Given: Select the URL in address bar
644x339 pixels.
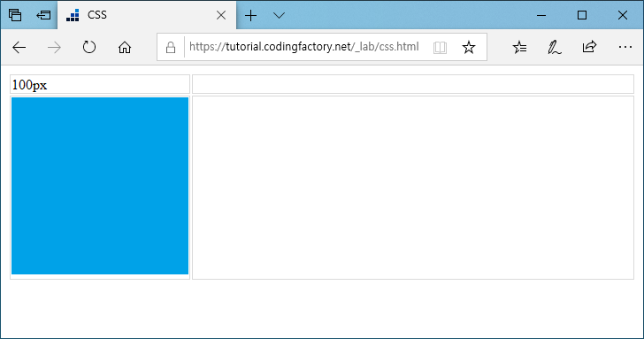Looking at the screenshot, I should coord(304,47).
